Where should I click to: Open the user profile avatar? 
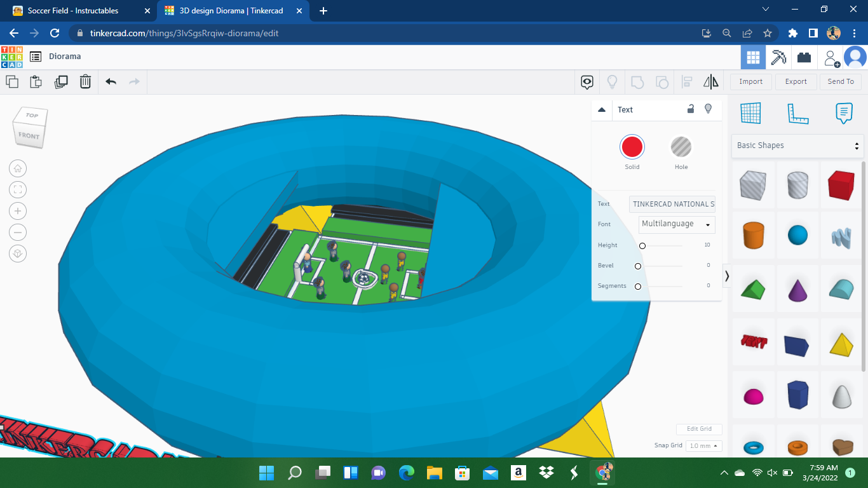coord(855,57)
